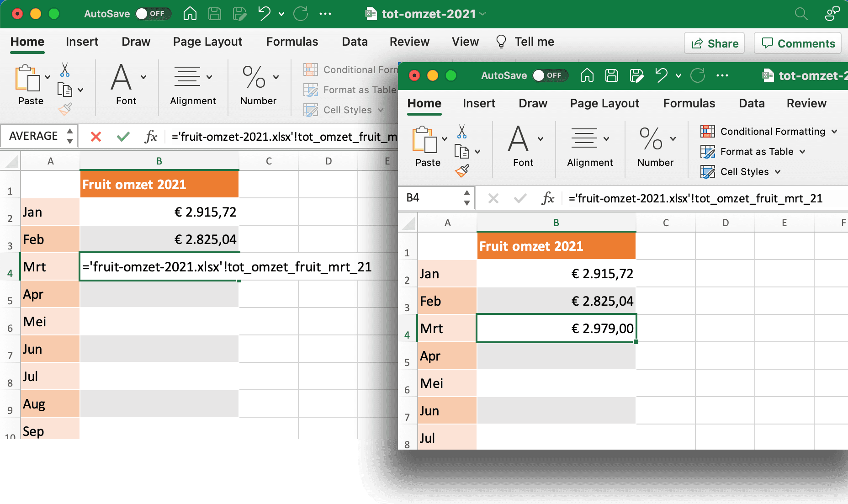Open the View tab in the back window
Viewport: 848px width, 504px height.
point(465,42)
